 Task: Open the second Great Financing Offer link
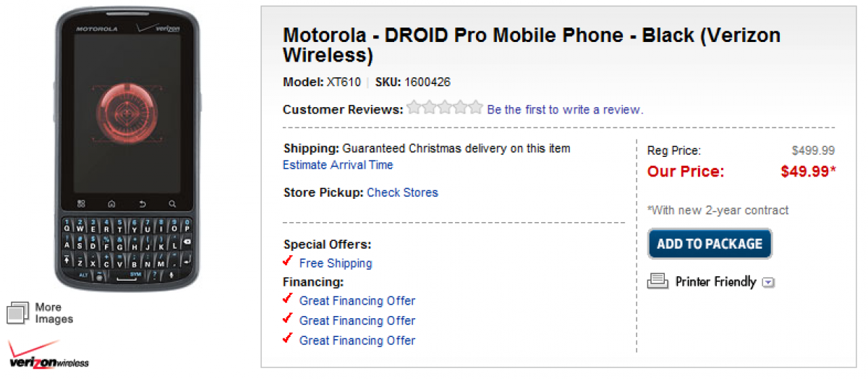click(357, 320)
